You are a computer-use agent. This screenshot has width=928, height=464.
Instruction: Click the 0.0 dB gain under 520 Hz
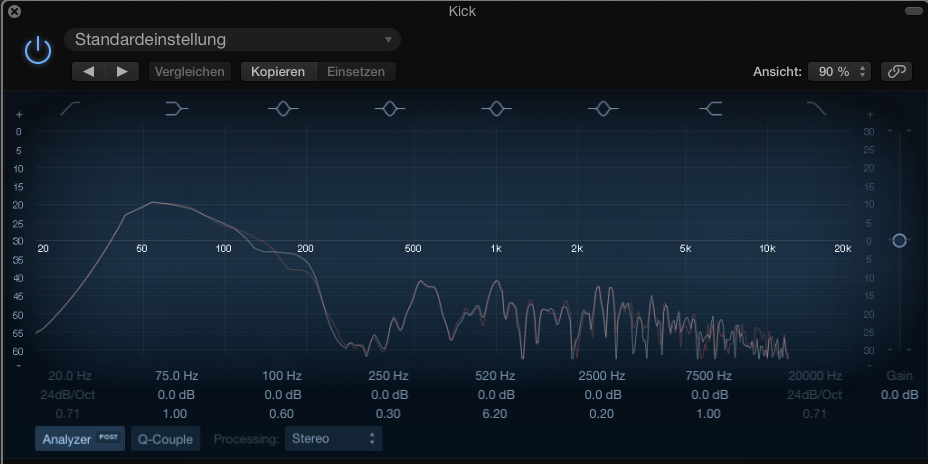tap(495, 395)
